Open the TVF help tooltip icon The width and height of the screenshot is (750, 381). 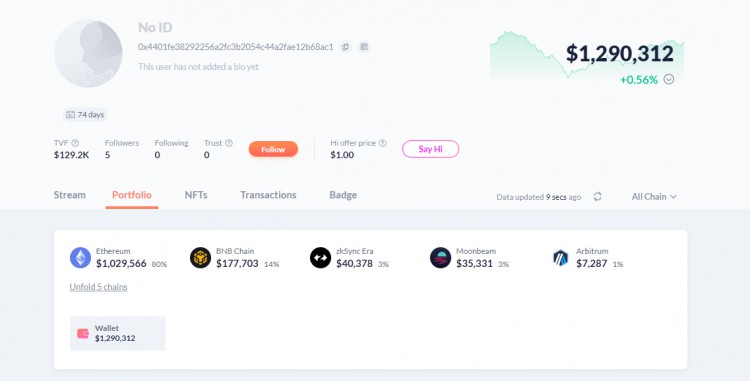75,143
